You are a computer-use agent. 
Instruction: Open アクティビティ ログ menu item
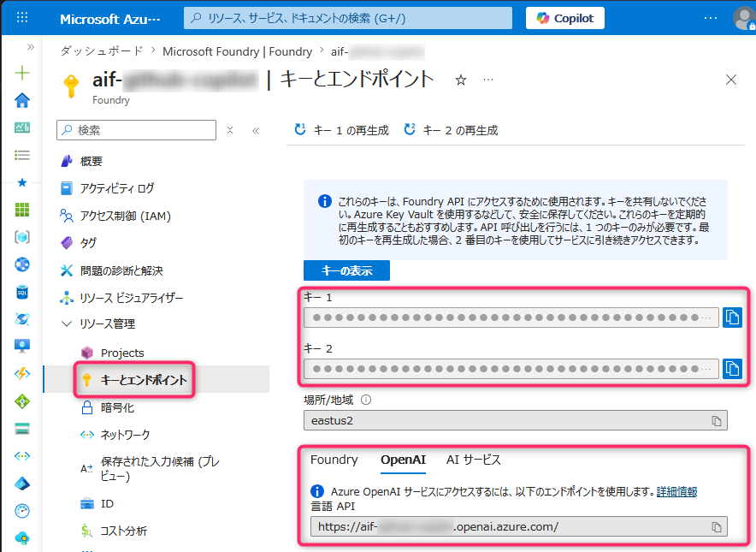click(117, 188)
